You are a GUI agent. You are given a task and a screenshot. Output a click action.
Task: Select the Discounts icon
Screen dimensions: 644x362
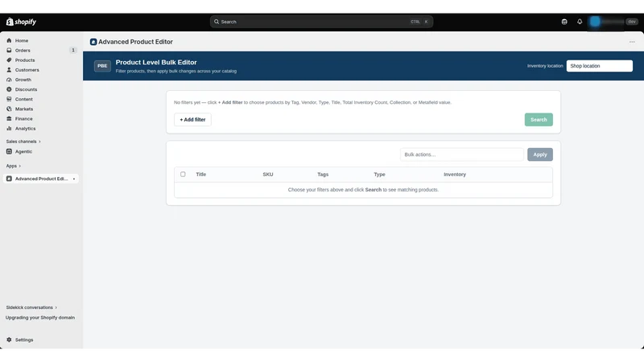tap(9, 89)
